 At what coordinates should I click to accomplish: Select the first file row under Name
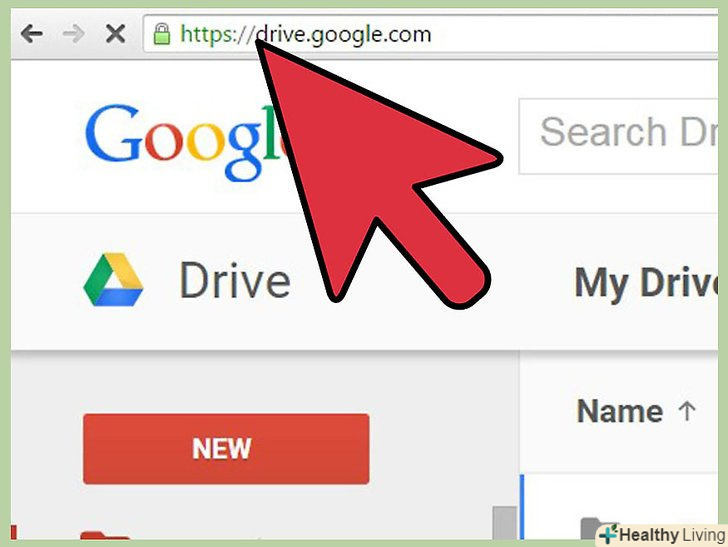[621, 507]
